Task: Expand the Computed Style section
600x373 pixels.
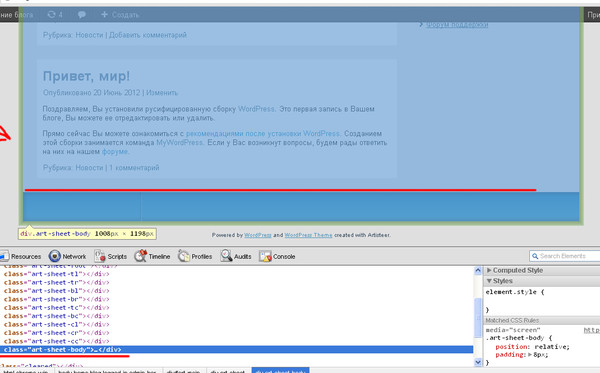Action: click(489, 270)
